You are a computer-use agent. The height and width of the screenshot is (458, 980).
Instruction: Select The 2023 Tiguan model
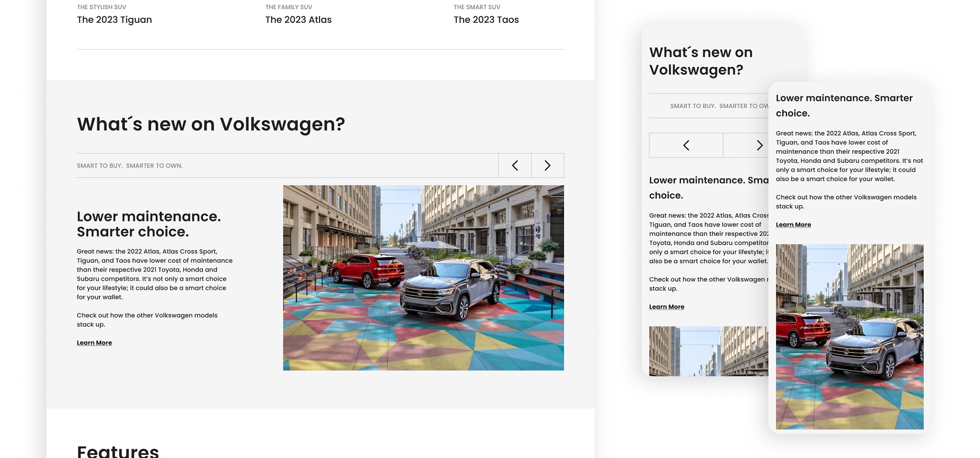(x=114, y=19)
